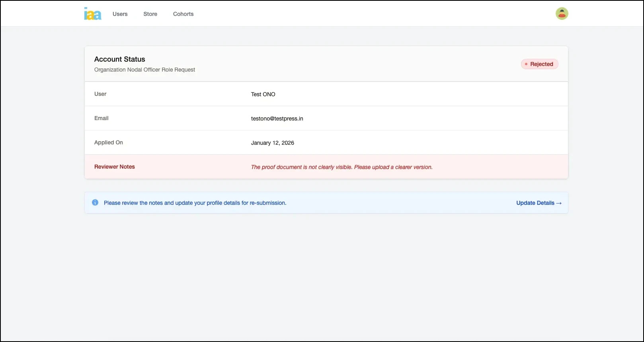This screenshot has height=342, width=644.
Task: Click the Update Details link
Action: [x=539, y=203]
